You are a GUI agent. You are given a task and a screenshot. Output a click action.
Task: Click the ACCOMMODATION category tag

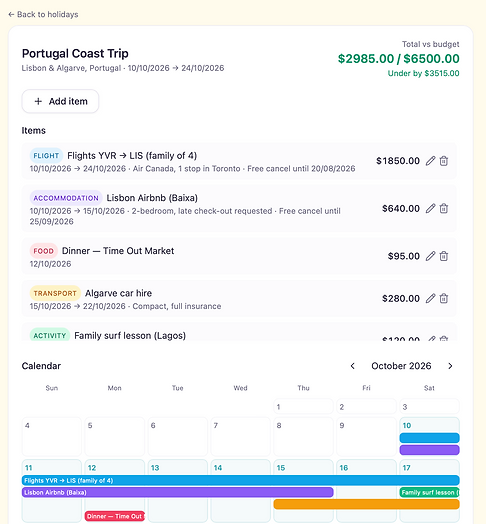66,198
